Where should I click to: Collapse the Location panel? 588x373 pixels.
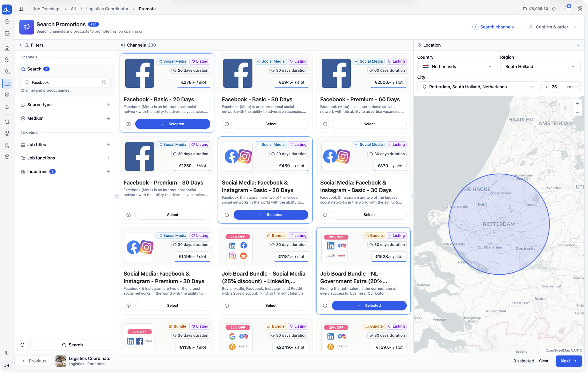coord(578,45)
